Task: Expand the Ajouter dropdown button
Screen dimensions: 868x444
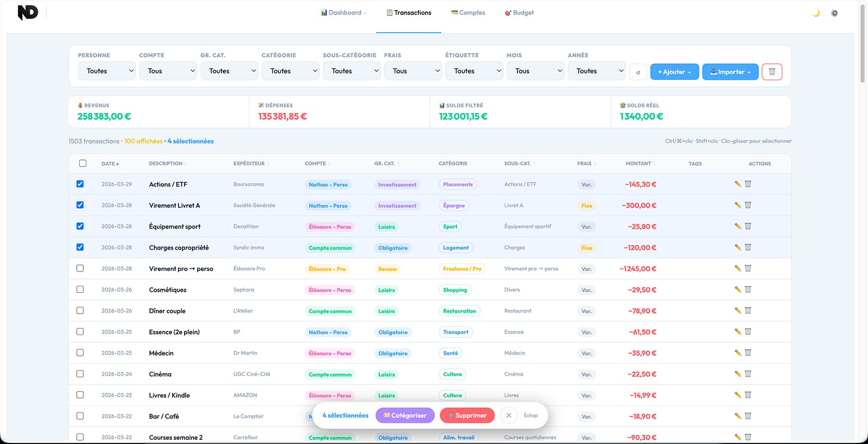Action: (675, 72)
